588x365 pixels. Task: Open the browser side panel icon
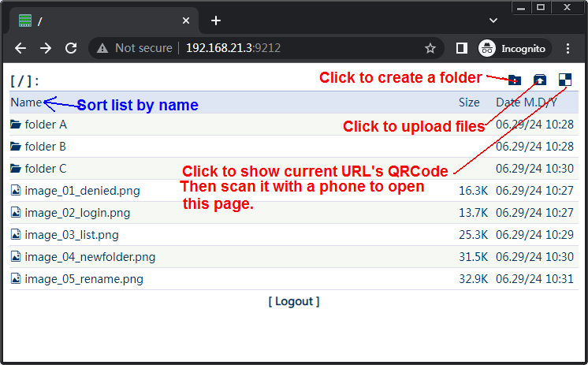[462, 48]
